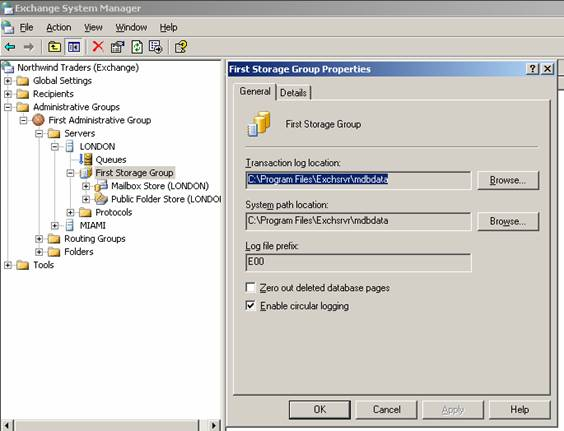
Task: Click the dialog's question mark help button
Action: click(x=532, y=68)
